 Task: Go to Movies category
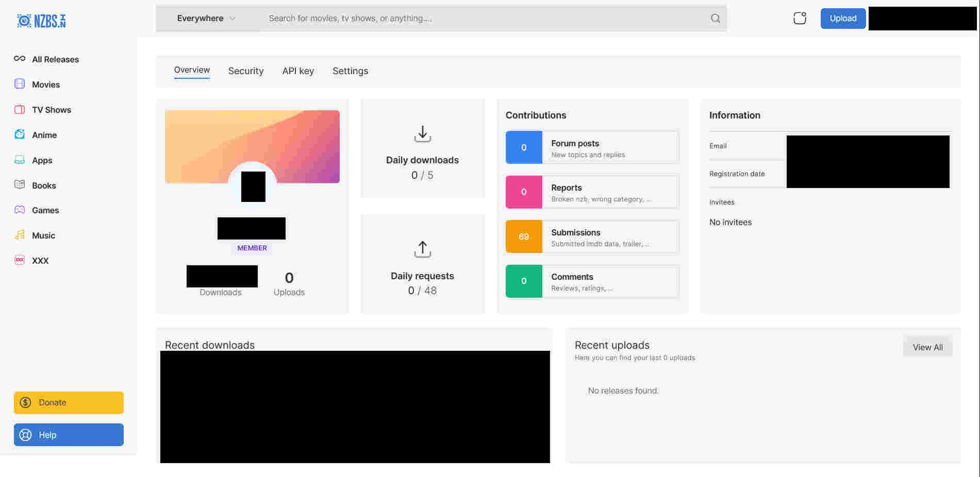tap(46, 84)
